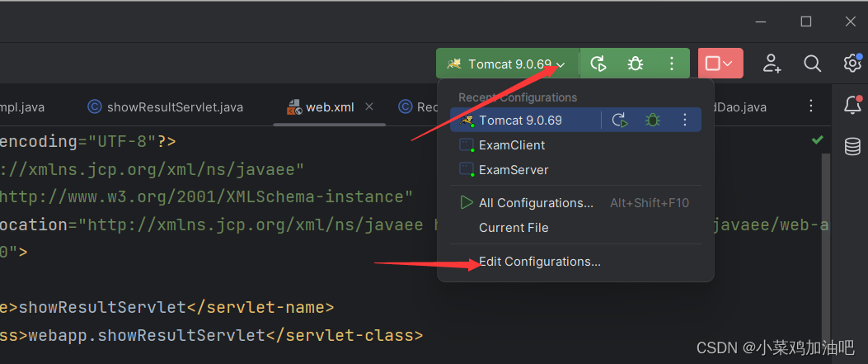The image size is (868, 364).
Task: Select Tomcat 9.0.69 in the Recent Configurations list
Action: click(575, 120)
